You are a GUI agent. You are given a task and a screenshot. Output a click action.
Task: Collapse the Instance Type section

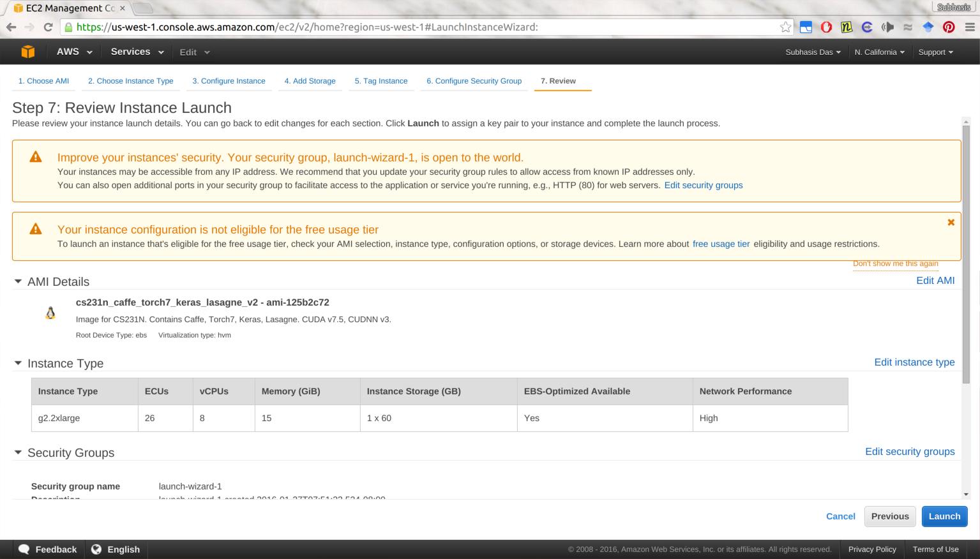(x=18, y=363)
